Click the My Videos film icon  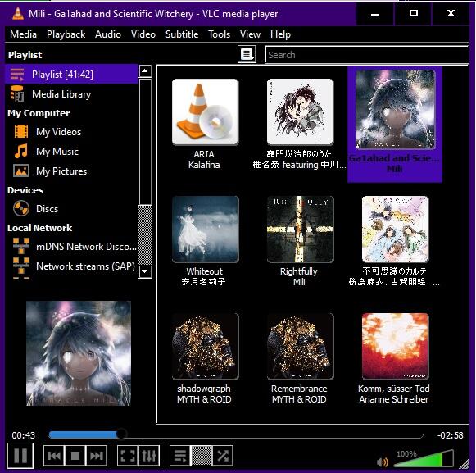21,131
